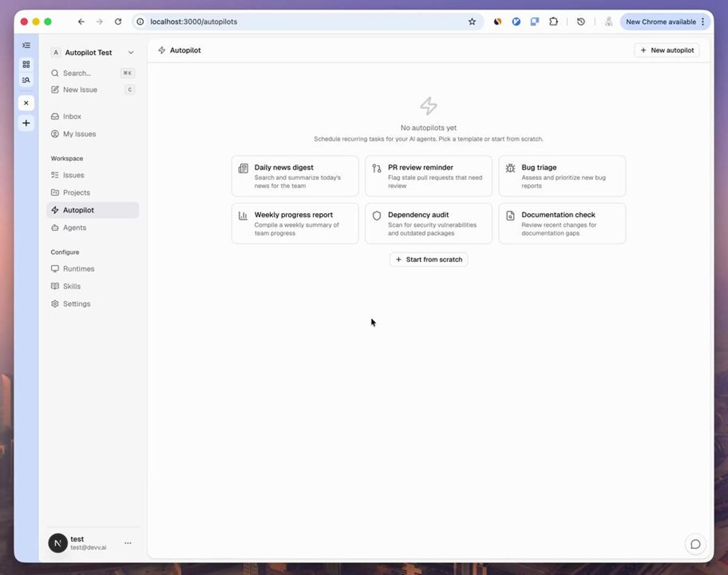The width and height of the screenshot is (728, 575).
Task: Open the orange-black extension icon
Action: coord(497,22)
